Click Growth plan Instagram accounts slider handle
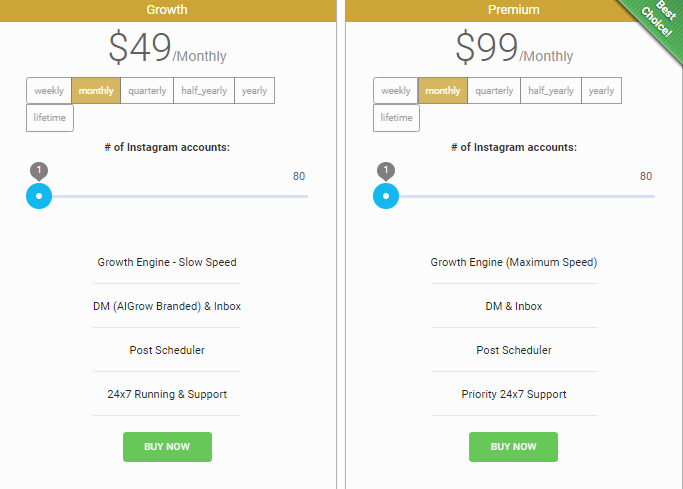Viewport: 683px width, 489px height. 39,196
